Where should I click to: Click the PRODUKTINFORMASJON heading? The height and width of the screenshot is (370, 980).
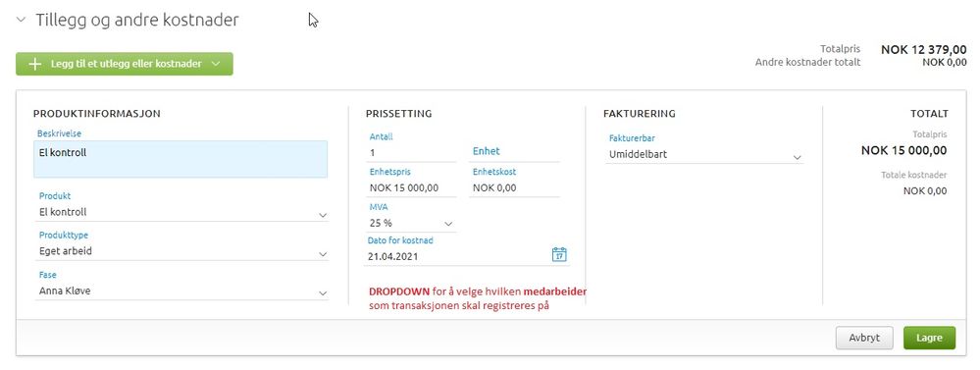coord(97,114)
